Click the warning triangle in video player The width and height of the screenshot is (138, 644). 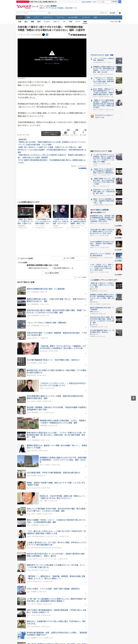tap(52, 53)
